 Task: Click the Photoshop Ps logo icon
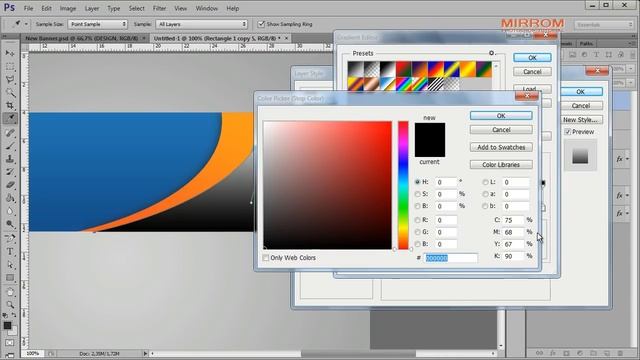click(9, 7)
